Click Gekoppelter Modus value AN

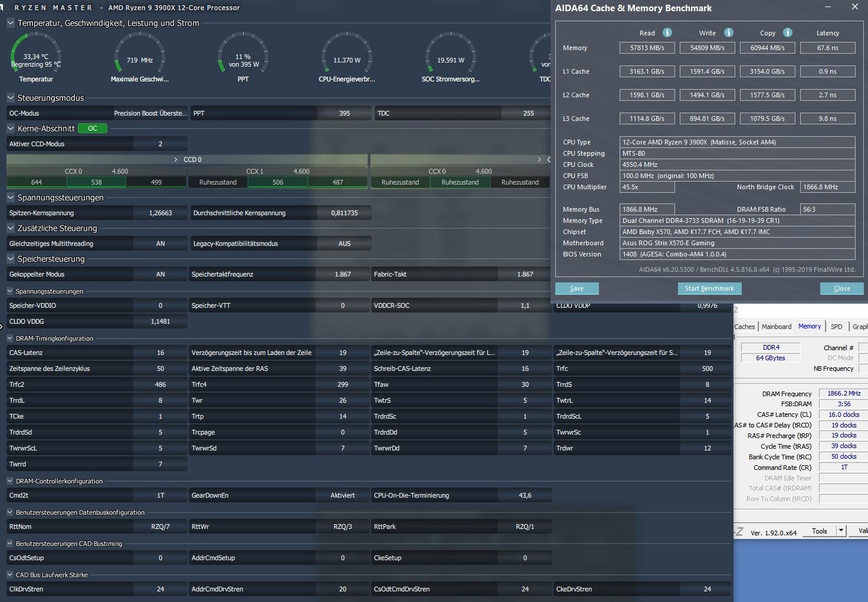coord(161,274)
